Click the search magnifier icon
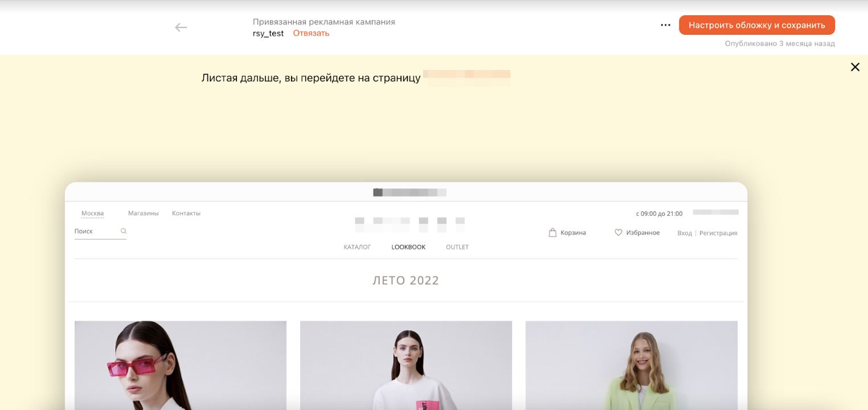868x410 pixels. [123, 231]
